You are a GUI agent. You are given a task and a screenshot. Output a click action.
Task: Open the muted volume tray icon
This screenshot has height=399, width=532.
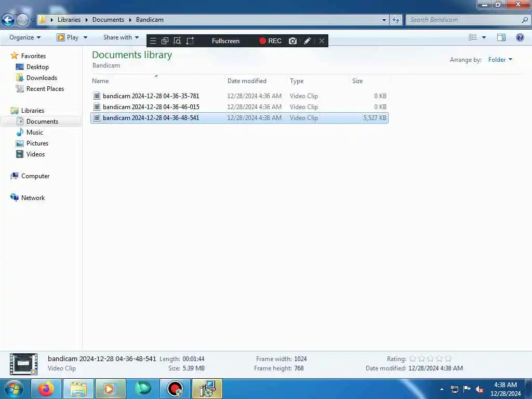479,390
